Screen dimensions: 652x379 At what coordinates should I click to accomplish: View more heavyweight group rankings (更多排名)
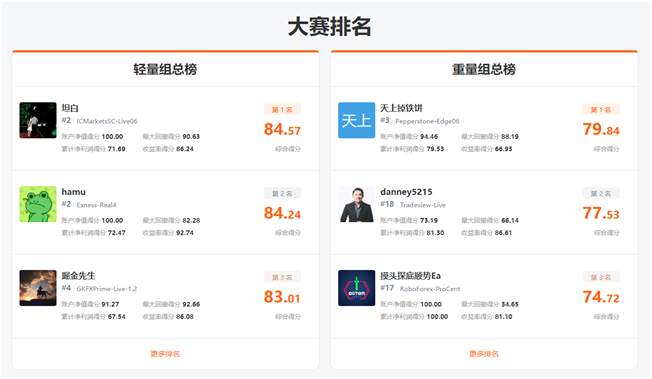click(484, 354)
